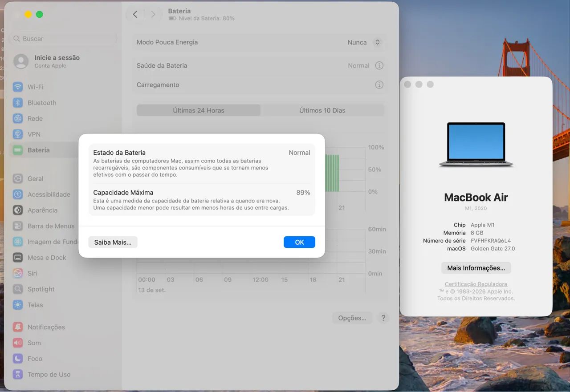Click the OK button in dialog
Image resolution: width=570 pixels, height=392 pixels.
pos(299,242)
